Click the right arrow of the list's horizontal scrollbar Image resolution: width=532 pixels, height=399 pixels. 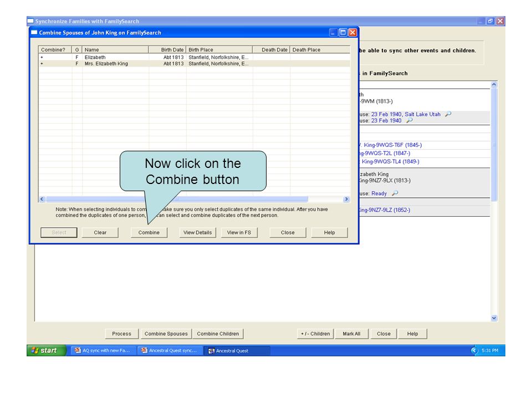point(346,199)
